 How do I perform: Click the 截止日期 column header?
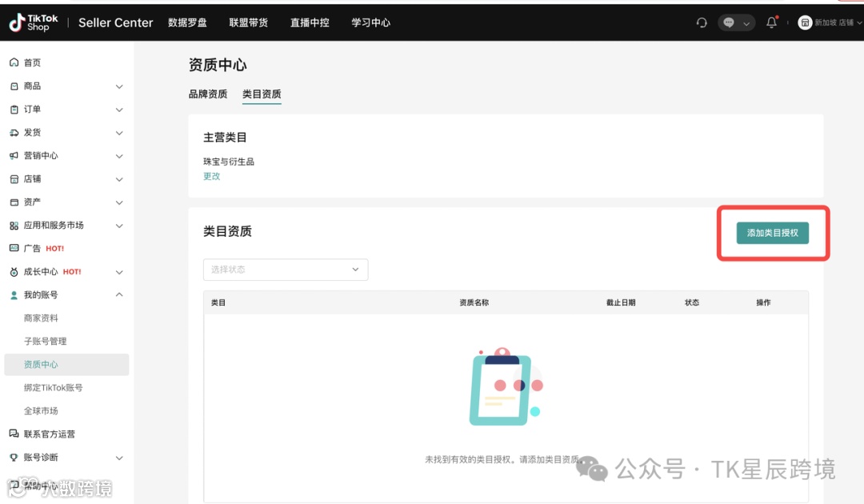(621, 302)
